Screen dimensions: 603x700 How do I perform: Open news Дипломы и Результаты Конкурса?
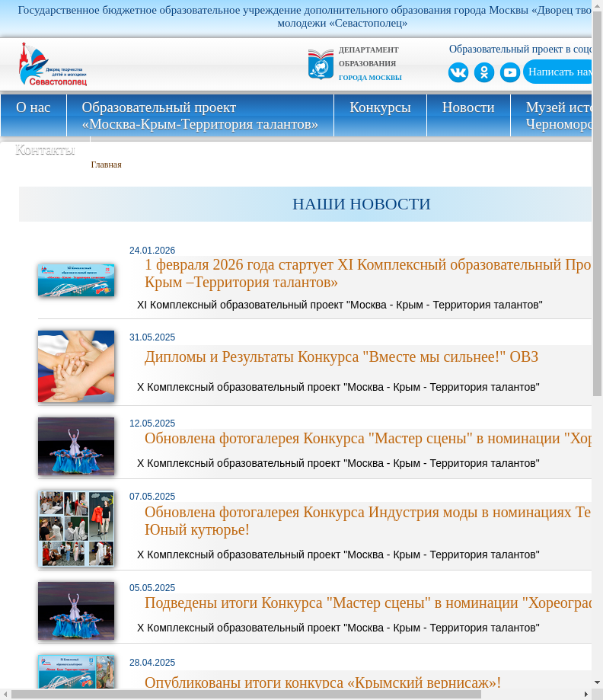[x=341, y=356]
